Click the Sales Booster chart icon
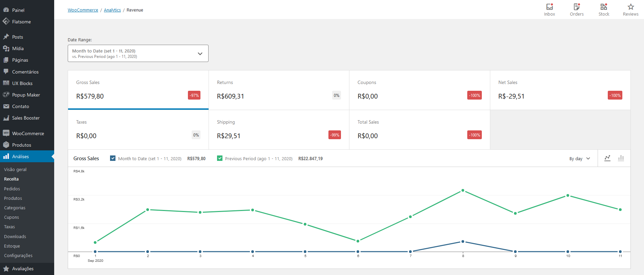 coord(6,118)
